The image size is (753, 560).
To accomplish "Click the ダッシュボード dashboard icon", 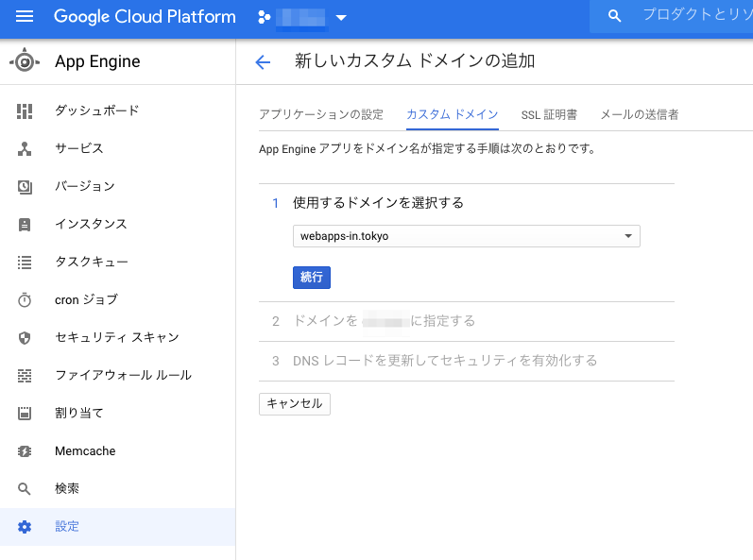I will [x=25, y=110].
